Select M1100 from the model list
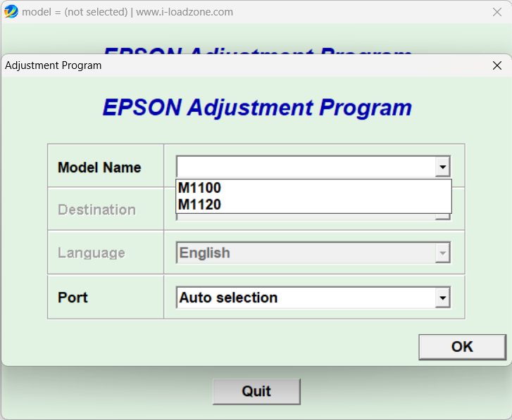512x420 pixels. [313, 188]
